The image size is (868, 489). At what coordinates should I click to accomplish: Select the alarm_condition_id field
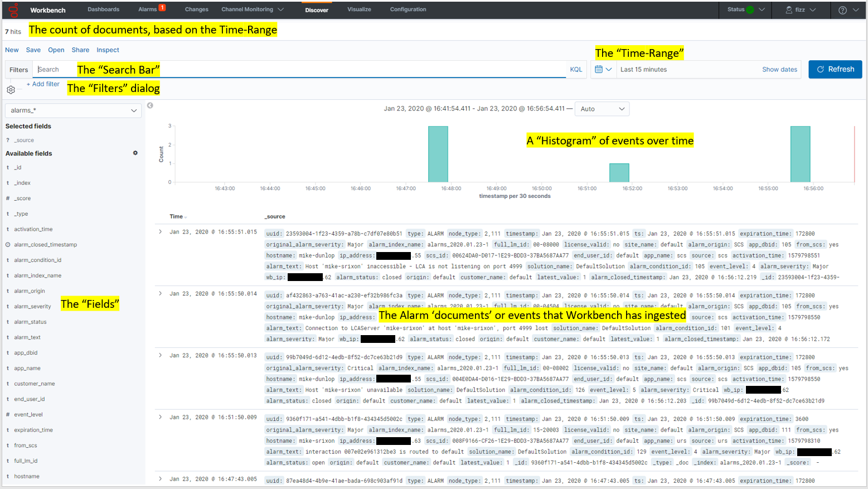38,260
